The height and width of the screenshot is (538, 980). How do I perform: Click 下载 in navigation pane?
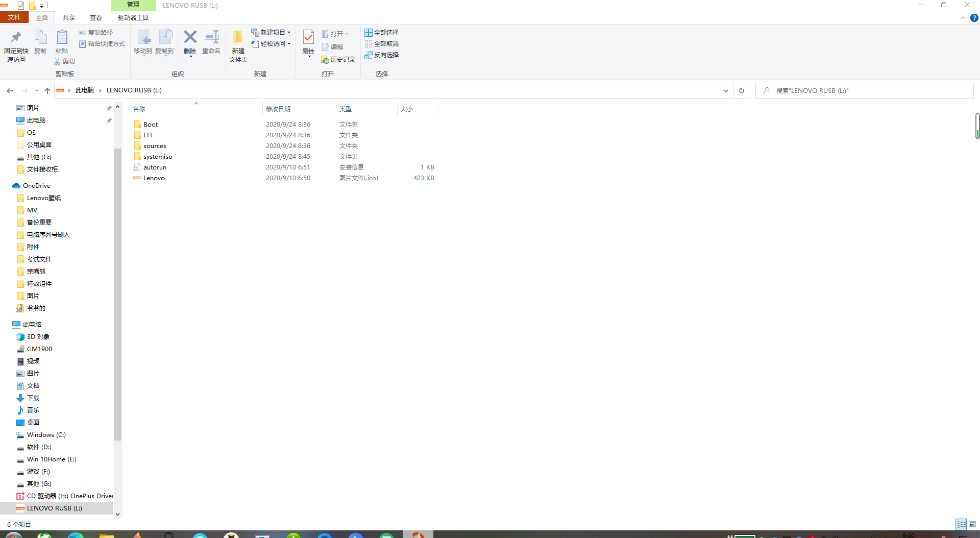(x=33, y=398)
